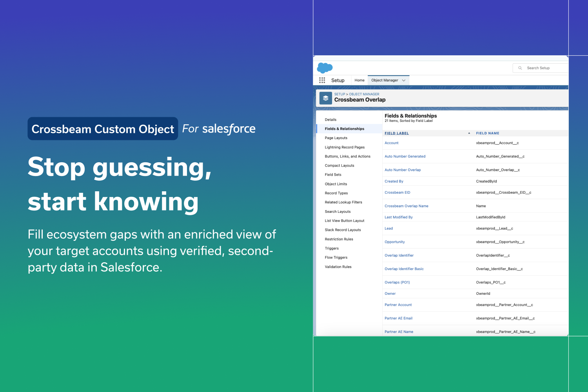Click the Field Name column header
The width and height of the screenshot is (588, 392).
(487, 133)
